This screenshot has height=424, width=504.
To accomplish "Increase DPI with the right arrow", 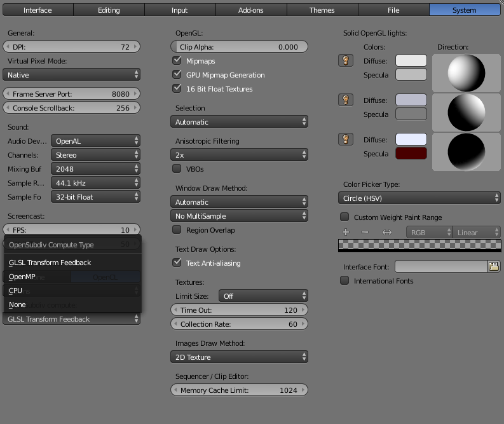I will (135, 46).
